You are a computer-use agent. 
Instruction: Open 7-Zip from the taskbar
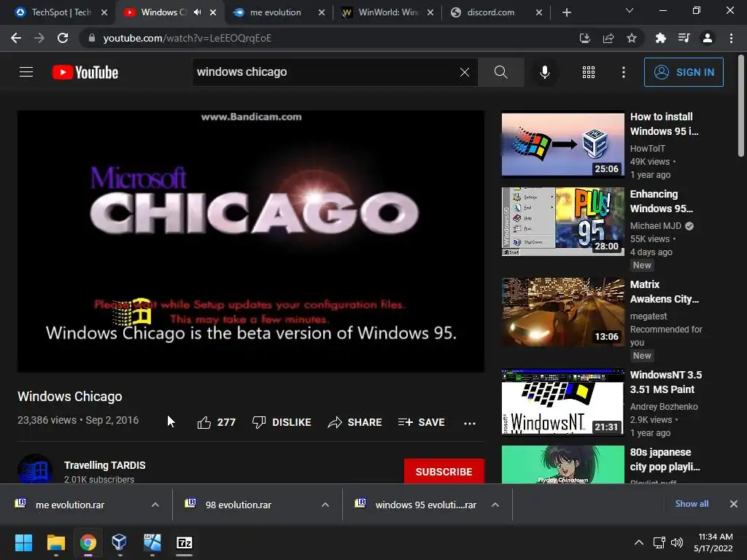185,542
